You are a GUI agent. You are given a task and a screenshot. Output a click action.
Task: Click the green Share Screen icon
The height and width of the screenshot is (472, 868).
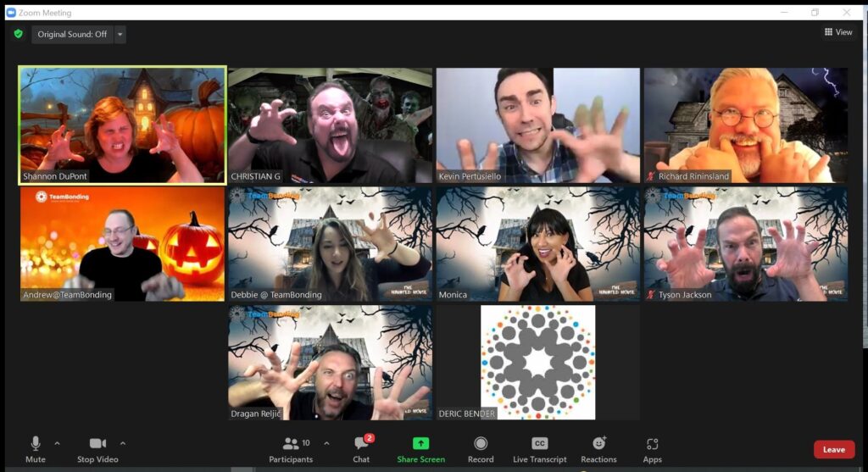(420, 444)
